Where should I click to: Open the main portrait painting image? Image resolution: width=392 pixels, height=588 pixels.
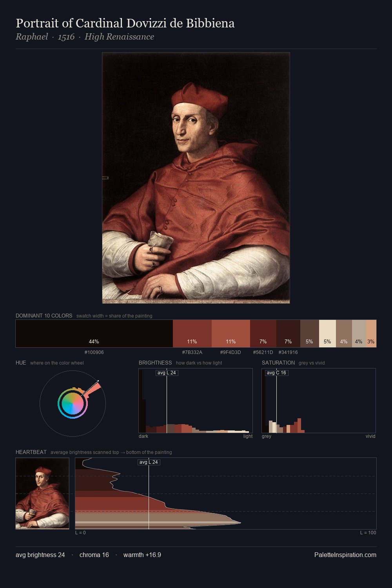pyautogui.click(x=196, y=178)
